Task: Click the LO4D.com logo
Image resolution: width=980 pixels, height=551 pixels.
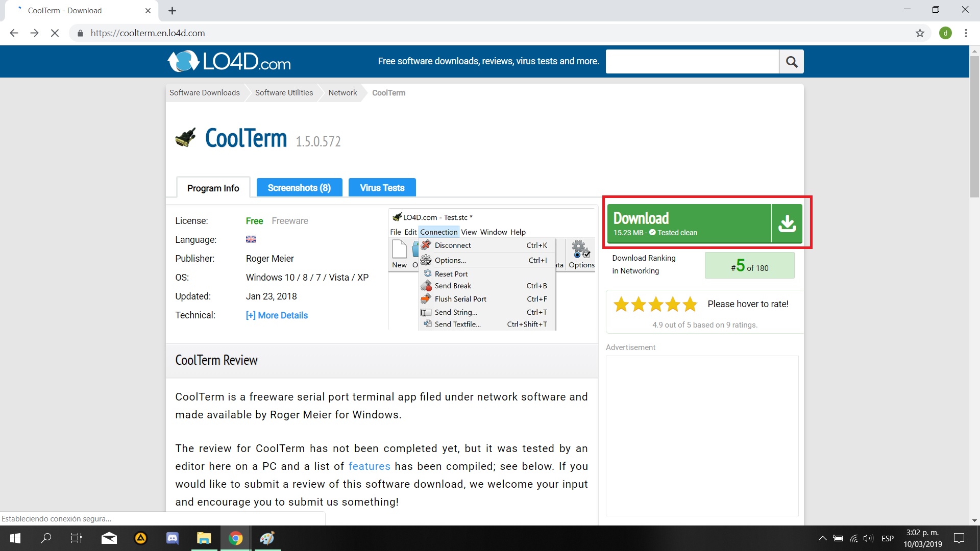Action: pos(229,62)
